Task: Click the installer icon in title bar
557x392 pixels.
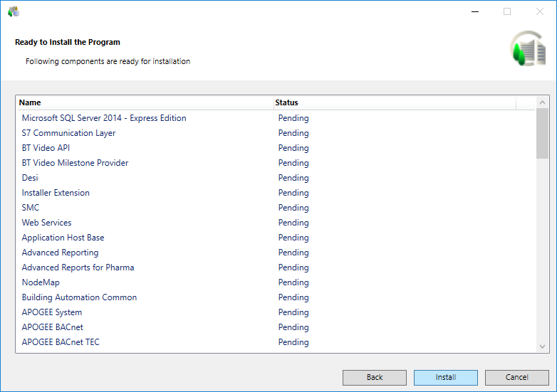Action: (x=13, y=11)
